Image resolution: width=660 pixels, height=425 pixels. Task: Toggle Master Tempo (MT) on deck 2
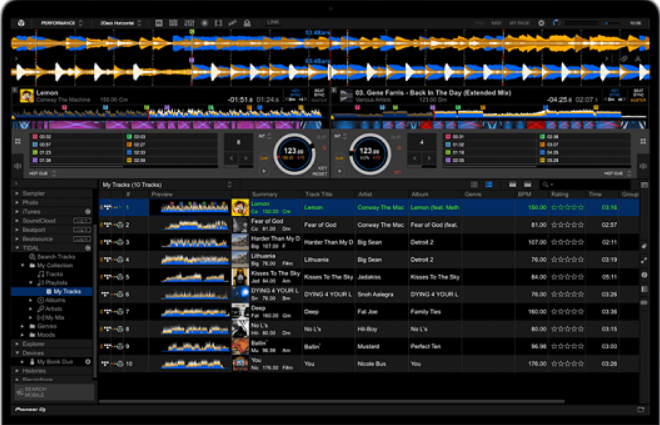(x=397, y=173)
